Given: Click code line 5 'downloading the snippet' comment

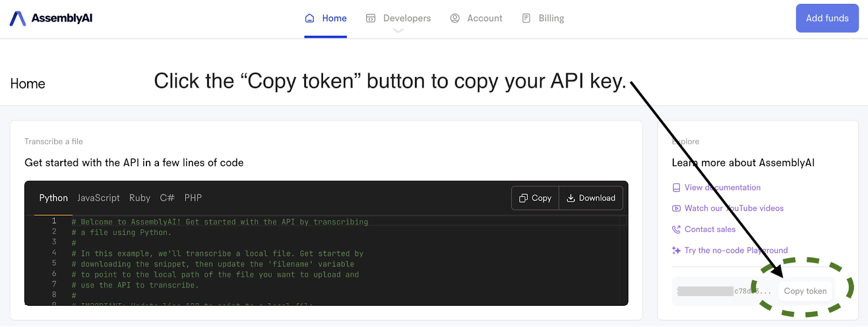Looking at the screenshot, I should [x=213, y=265].
